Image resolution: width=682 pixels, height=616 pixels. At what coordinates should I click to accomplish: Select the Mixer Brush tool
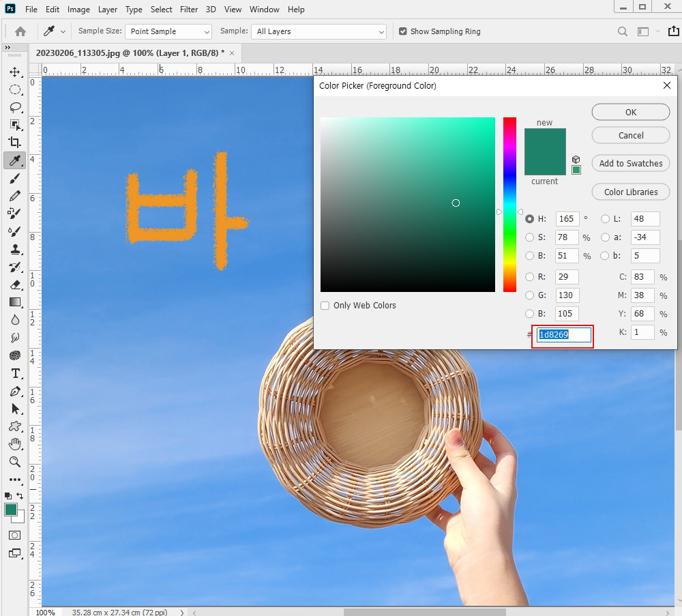point(15,231)
